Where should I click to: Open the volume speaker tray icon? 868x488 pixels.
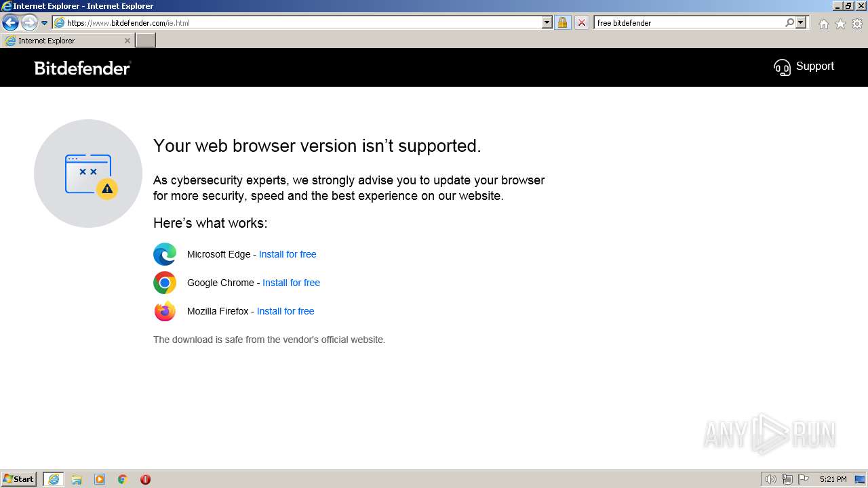pos(770,479)
